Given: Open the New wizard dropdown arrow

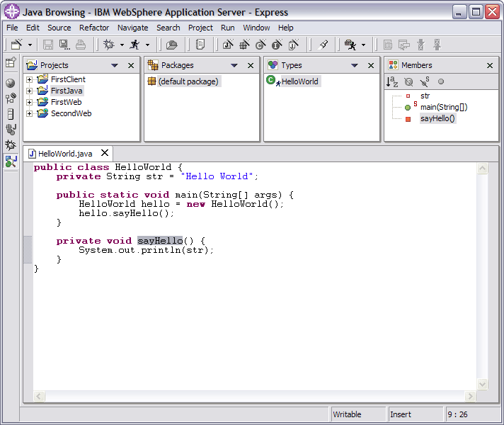Looking at the screenshot, I should click(x=30, y=45).
